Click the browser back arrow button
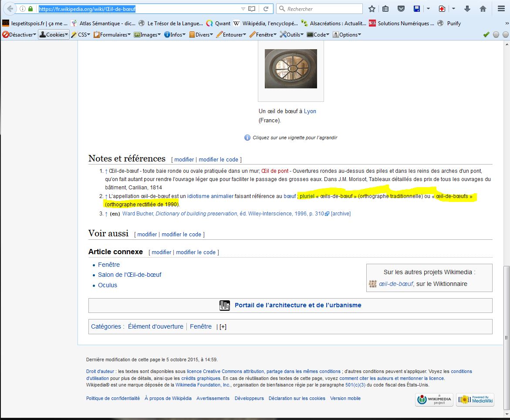The width and height of the screenshot is (510, 420). [x=10, y=9]
